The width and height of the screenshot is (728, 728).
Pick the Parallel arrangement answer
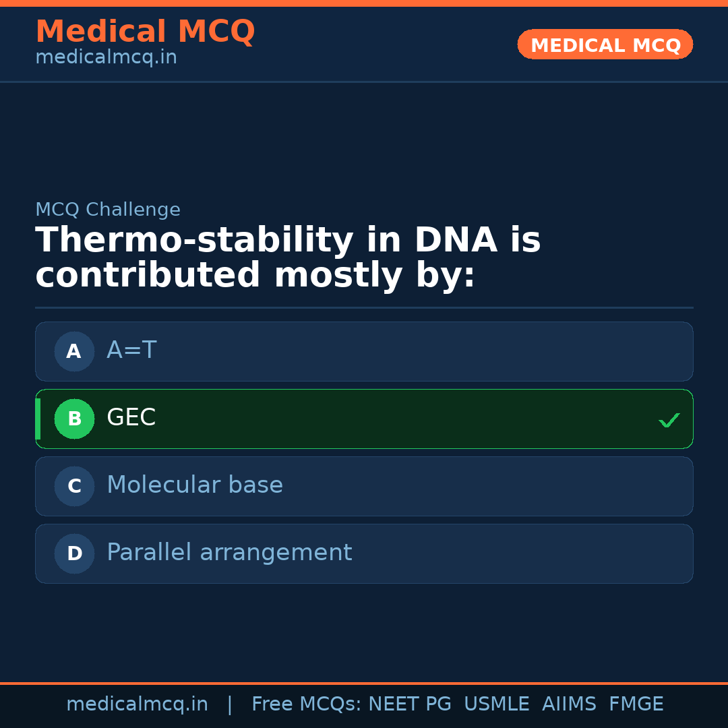(364, 553)
